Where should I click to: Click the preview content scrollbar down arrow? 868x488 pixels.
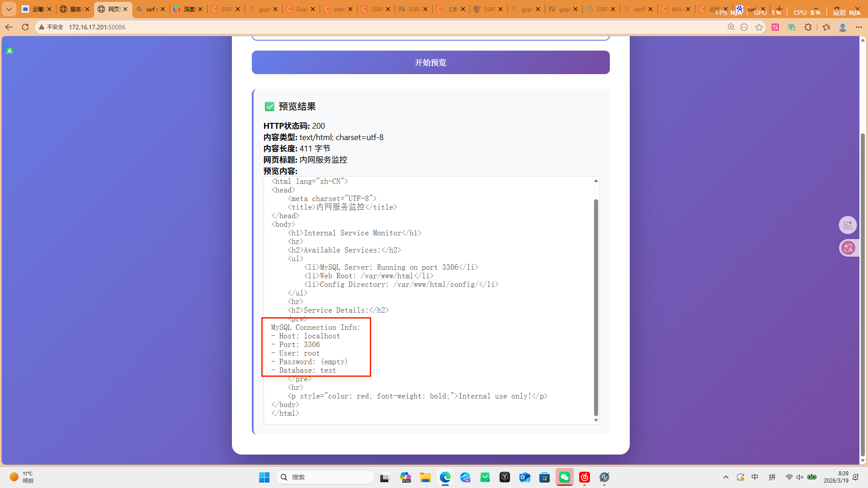pos(596,420)
